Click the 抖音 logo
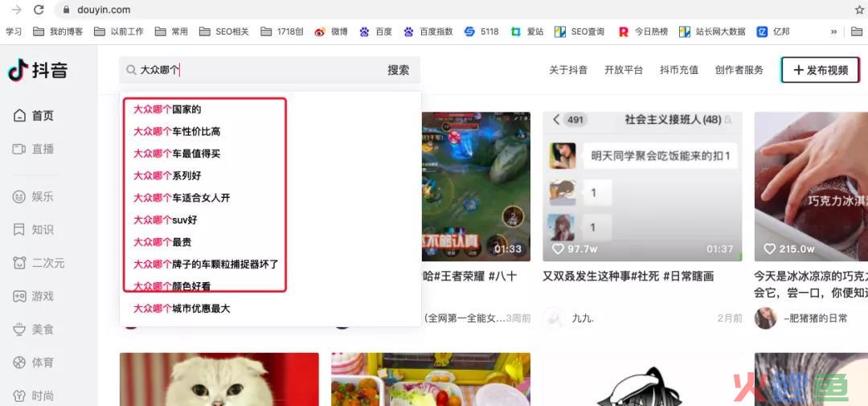The height and width of the screenshot is (406, 868). coord(38,70)
